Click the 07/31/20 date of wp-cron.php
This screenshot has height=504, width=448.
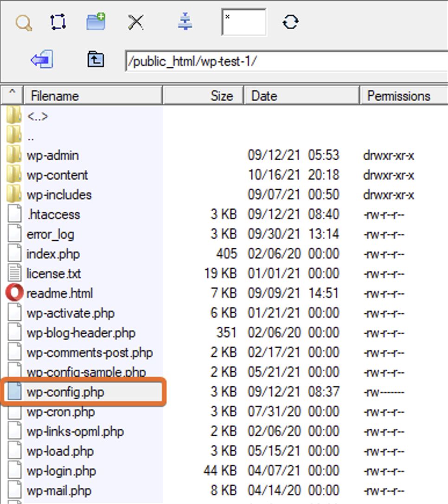point(274,412)
